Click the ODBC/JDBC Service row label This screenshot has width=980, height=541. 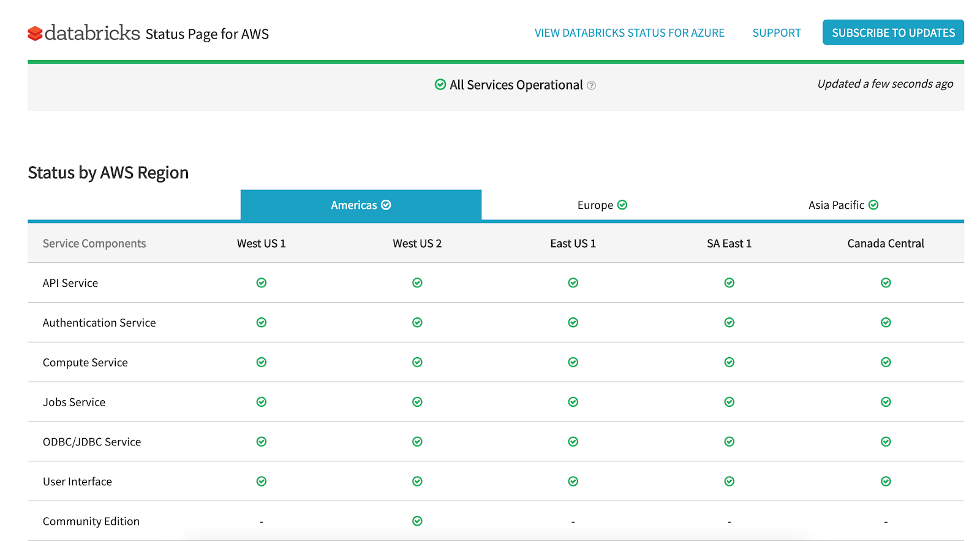(x=92, y=442)
